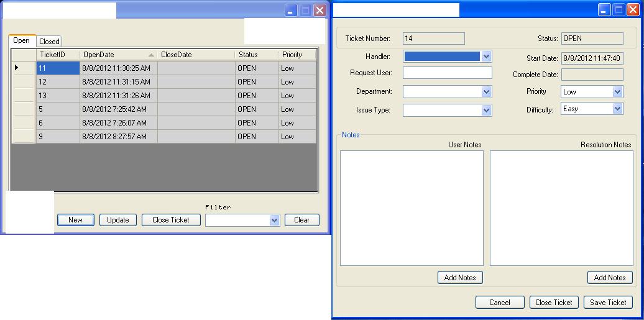Close the ticket list window
Image resolution: width=644 pixels, height=320 pixels.
pos(320,11)
